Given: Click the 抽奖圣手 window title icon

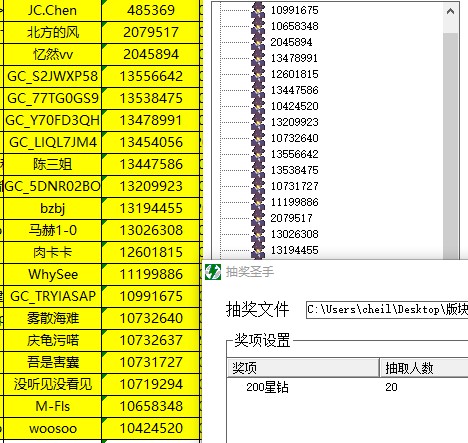Looking at the screenshot, I should (x=213, y=272).
